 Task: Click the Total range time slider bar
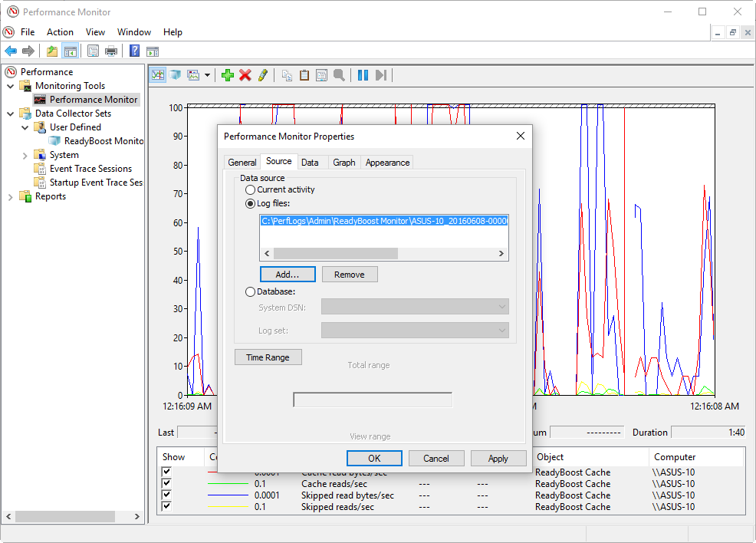click(373, 400)
